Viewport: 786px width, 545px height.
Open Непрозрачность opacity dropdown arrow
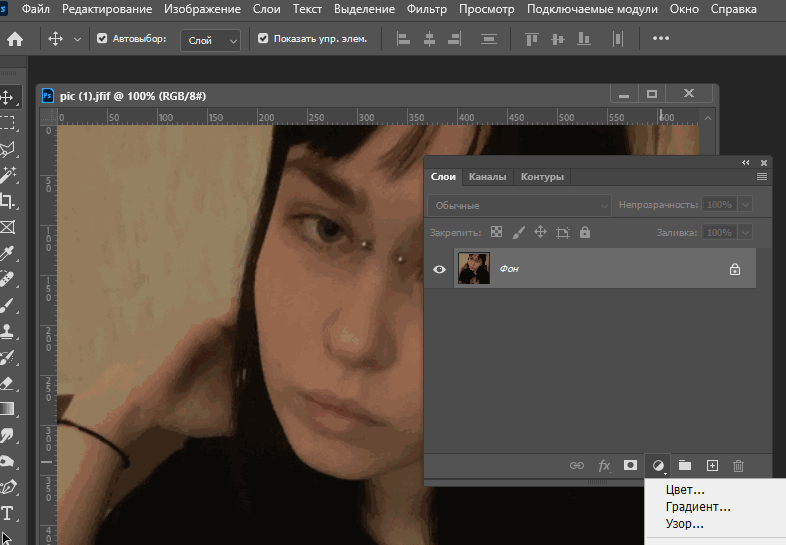[x=745, y=205]
